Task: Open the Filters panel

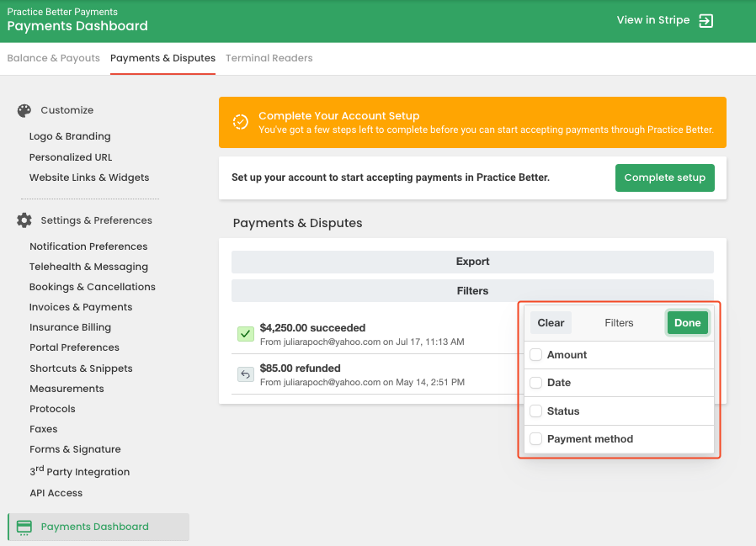Action: coord(472,290)
